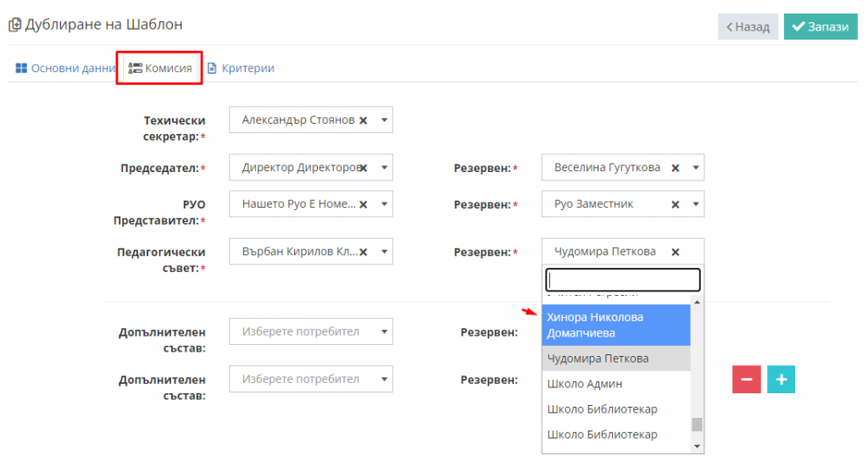Remove row with the red minus button
Image resolution: width=868 pixels, height=467 pixels.
(x=746, y=379)
